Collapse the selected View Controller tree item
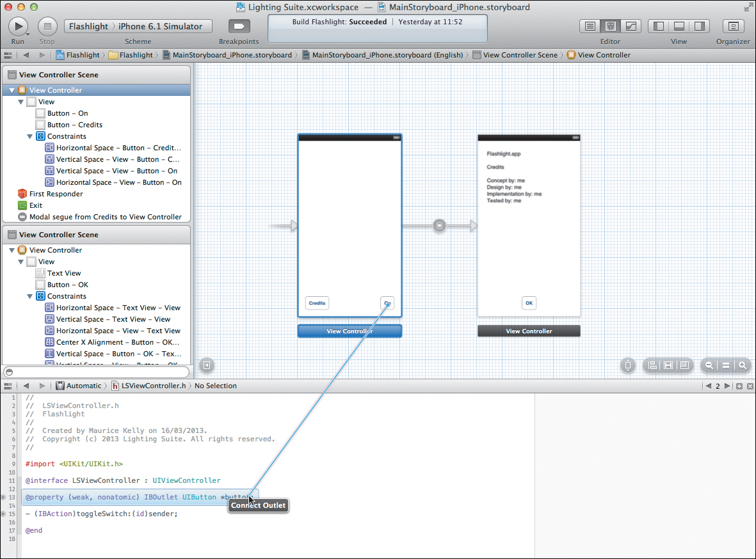 click(x=12, y=90)
